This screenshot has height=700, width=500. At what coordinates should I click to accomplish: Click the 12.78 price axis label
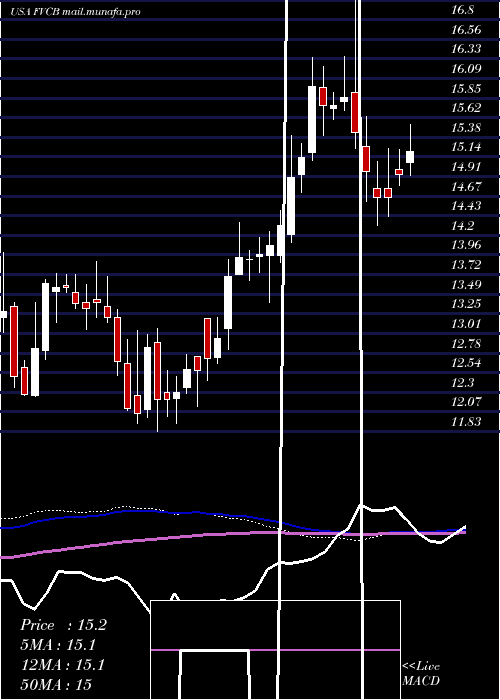click(x=466, y=343)
